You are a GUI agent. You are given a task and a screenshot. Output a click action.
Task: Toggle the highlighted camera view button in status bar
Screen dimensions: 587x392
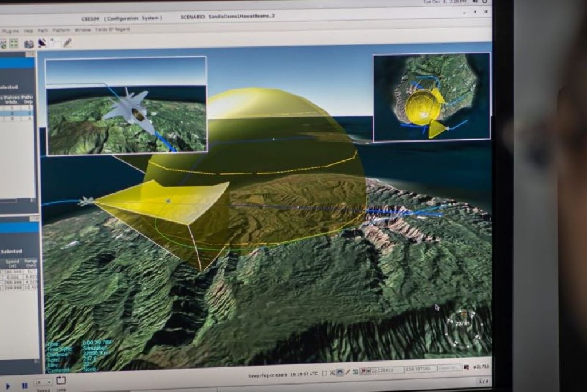tap(340, 372)
